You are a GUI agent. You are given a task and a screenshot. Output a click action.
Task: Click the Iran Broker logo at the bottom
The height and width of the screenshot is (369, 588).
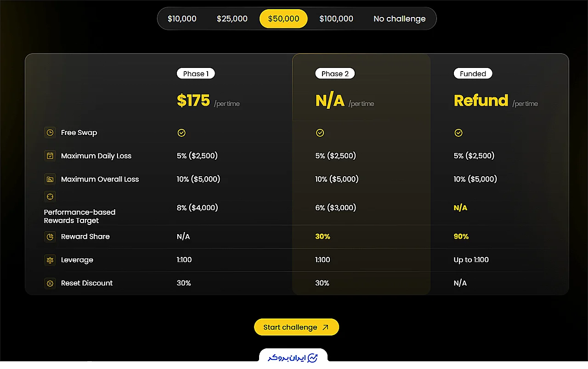293,358
